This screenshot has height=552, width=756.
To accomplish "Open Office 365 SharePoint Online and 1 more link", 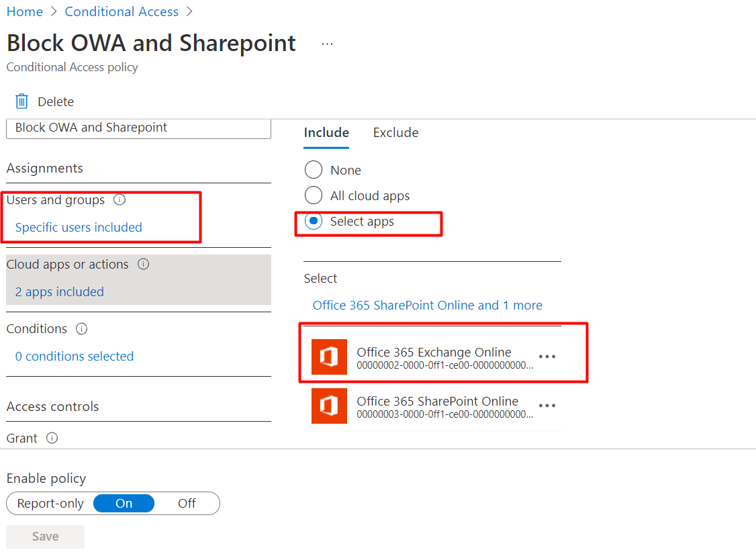I will point(427,305).
